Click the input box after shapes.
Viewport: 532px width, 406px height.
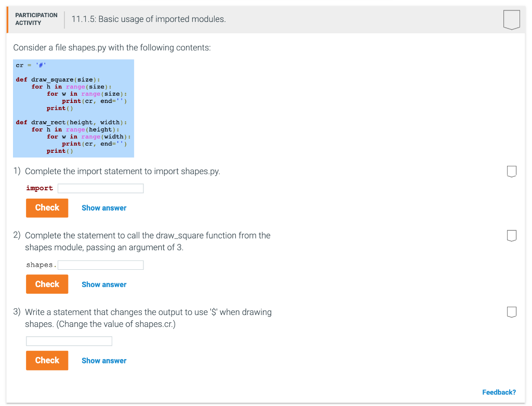tap(100, 265)
